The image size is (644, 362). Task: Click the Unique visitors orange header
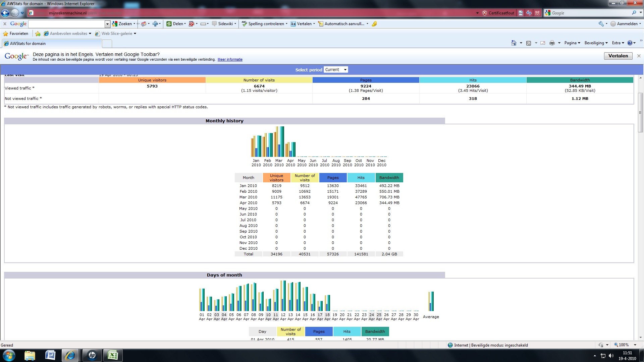[x=152, y=80]
